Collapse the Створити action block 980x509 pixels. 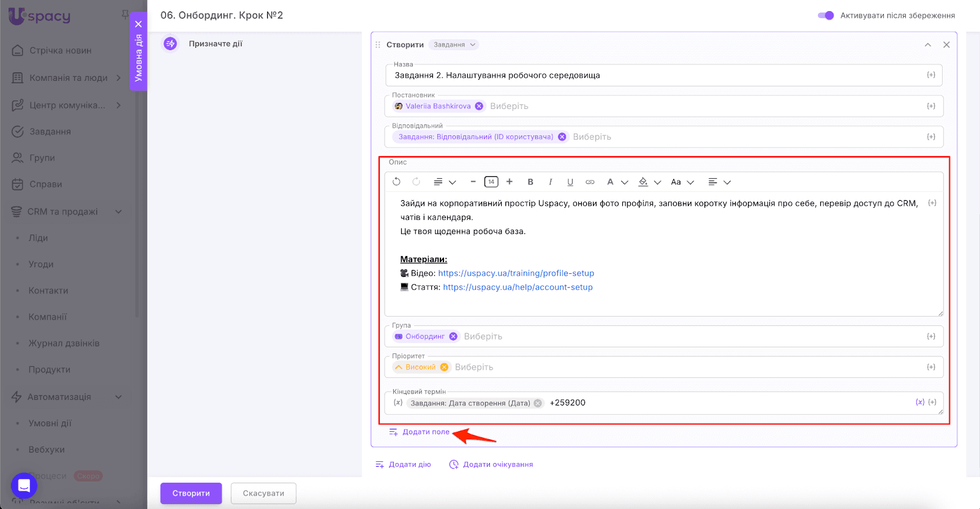tap(928, 45)
